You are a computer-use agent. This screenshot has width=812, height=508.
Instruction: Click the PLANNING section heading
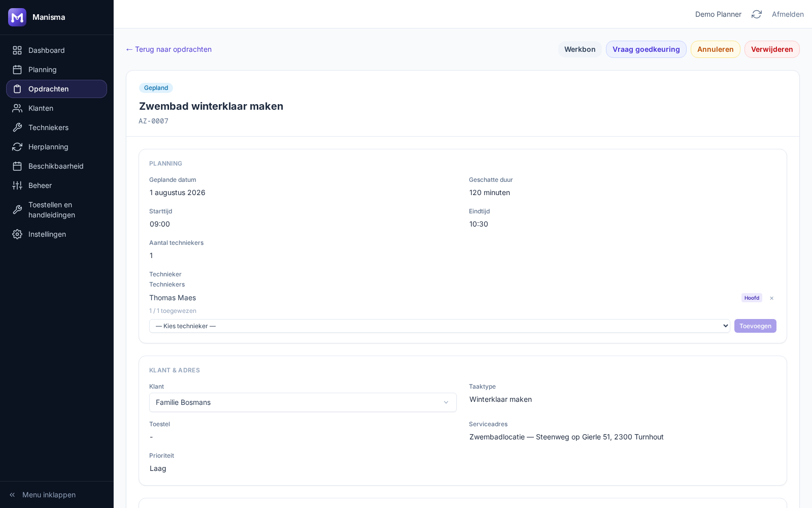pyautogui.click(x=165, y=164)
